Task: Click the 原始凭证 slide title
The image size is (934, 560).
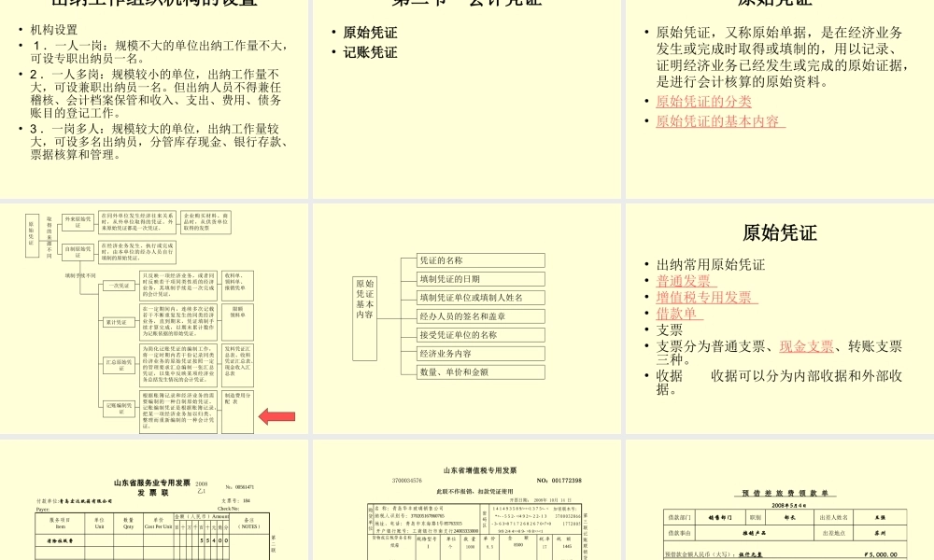Action: coord(777,233)
